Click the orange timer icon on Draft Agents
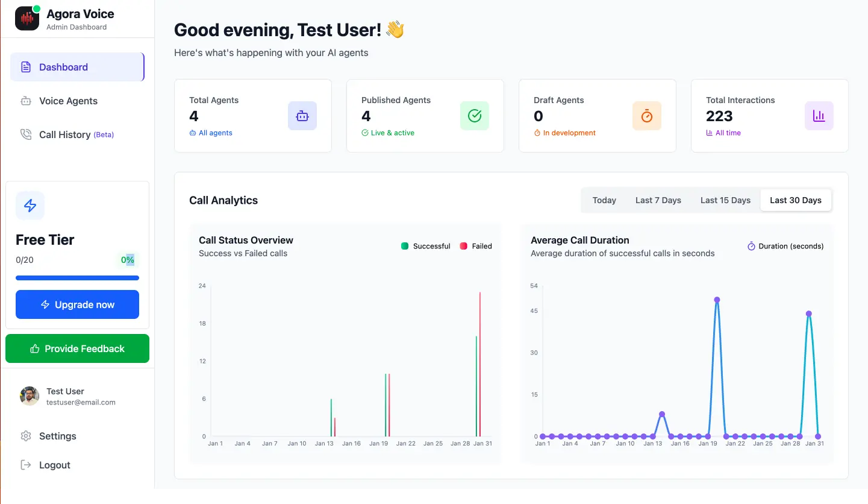 click(x=647, y=116)
